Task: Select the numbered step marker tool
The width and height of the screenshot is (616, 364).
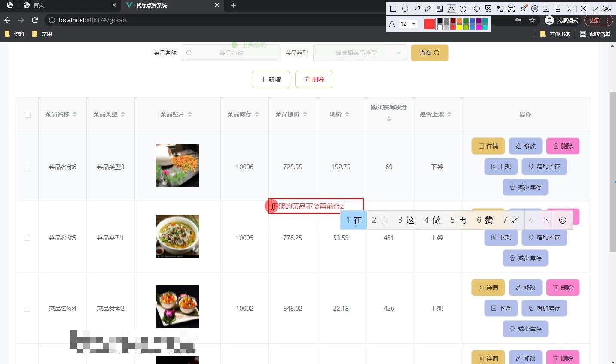Action: 463,9
